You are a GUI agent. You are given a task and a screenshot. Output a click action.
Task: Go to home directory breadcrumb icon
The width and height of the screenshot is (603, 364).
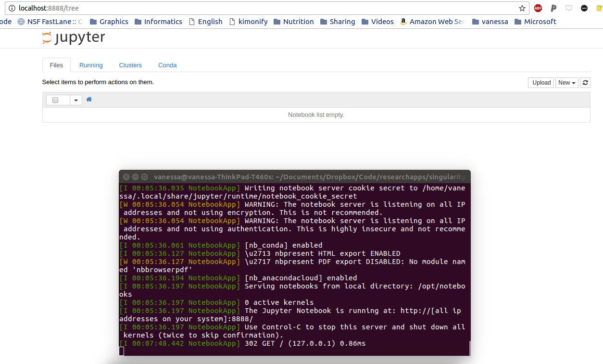click(89, 100)
